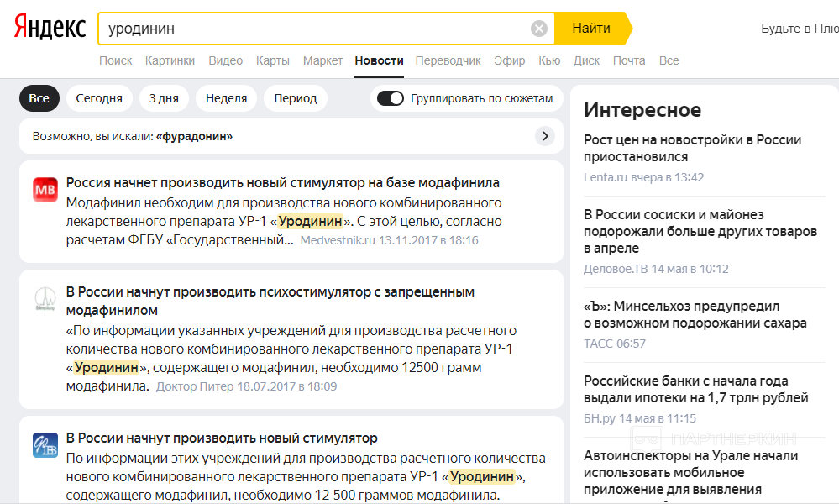Viewport: 839px width, 504px height.
Task: Switch to the Видео tab
Action: 225,60
